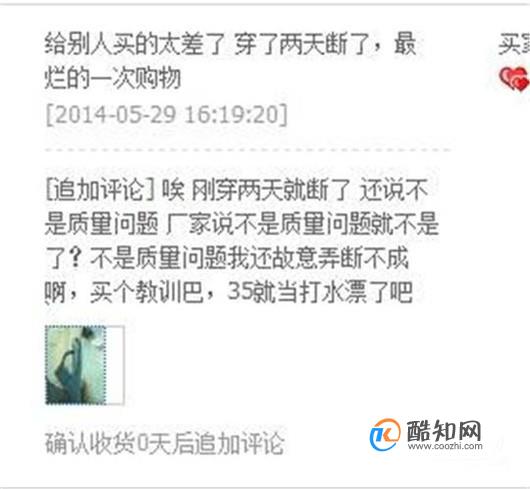Click the empty frame beside the thumbnail
The width and height of the screenshot is (530, 489).
pos(116,365)
